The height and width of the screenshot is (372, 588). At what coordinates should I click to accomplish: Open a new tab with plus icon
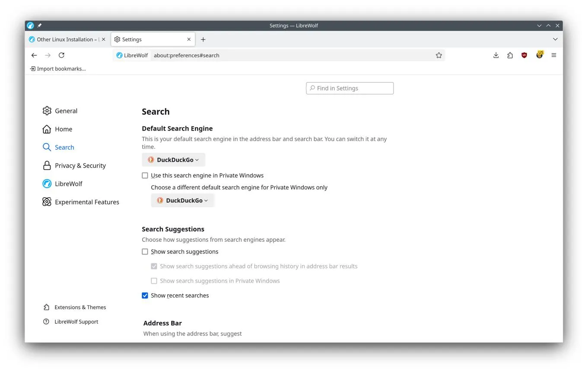coord(203,39)
